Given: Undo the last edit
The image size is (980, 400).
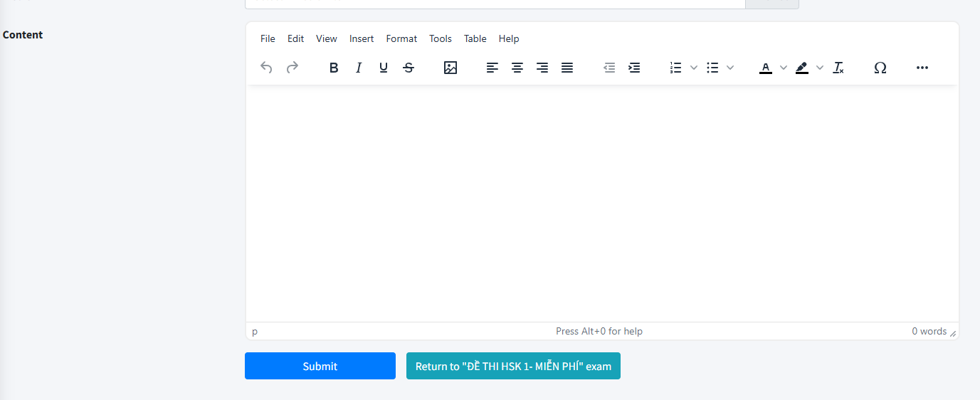Looking at the screenshot, I should click(x=266, y=68).
